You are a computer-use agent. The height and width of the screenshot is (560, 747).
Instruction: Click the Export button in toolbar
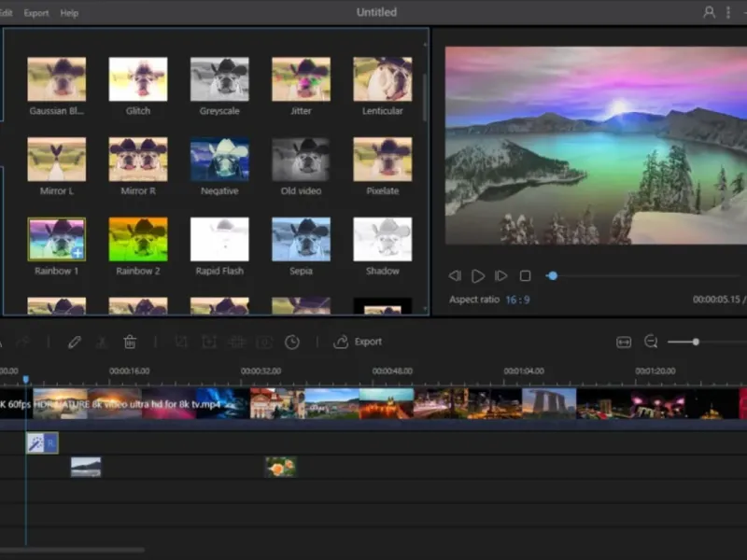(359, 343)
